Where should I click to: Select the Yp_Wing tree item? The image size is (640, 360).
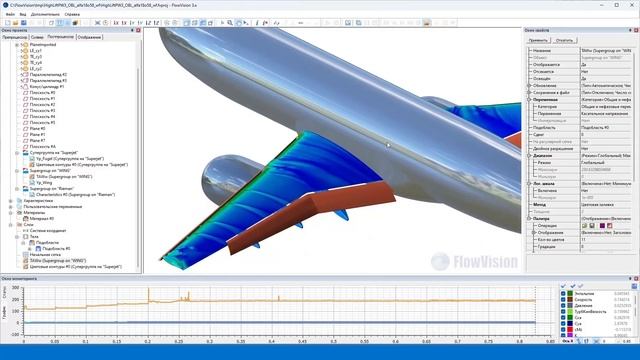[44, 183]
